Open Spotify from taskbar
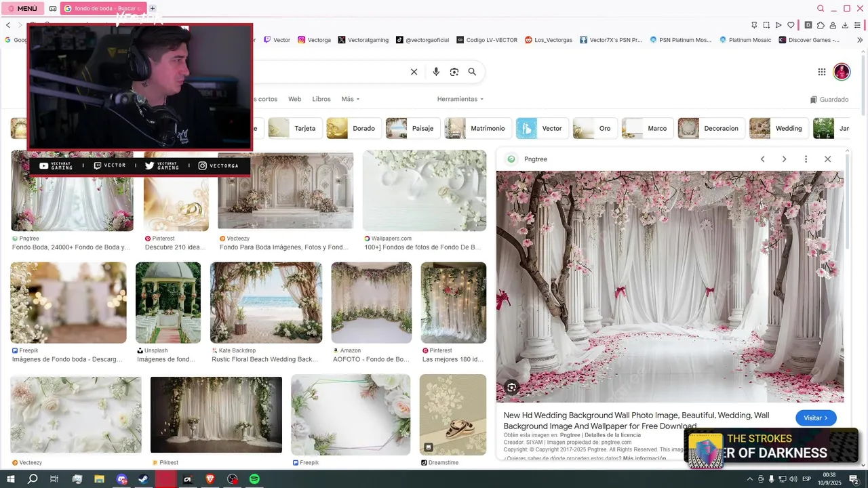 click(254, 479)
